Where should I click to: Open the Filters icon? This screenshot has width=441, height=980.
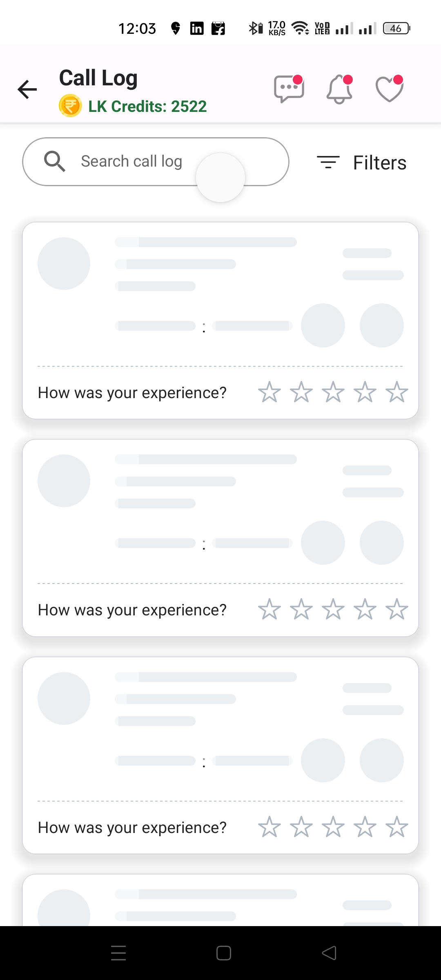(328, 163)
